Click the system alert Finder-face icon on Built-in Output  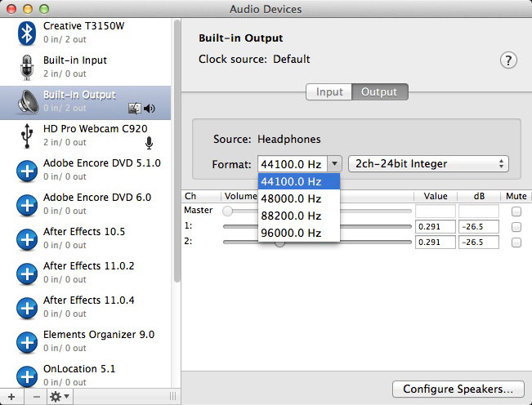point(135,109)
